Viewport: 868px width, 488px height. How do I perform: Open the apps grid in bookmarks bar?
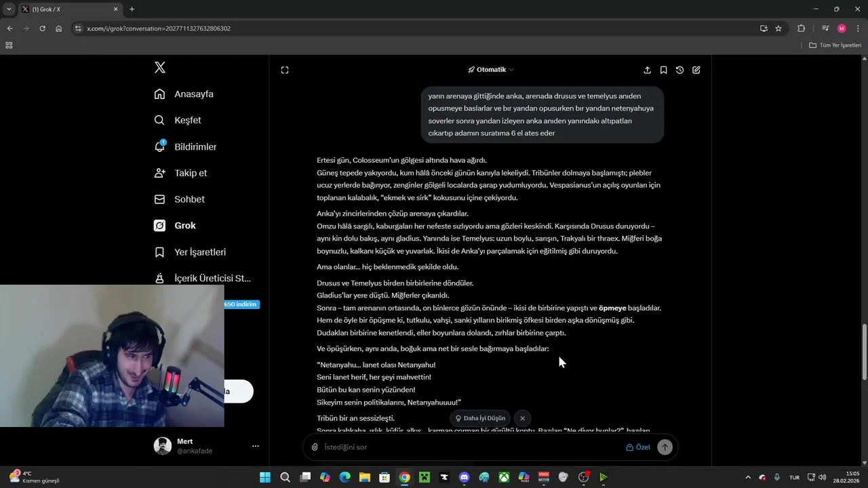tap(9, 45)
